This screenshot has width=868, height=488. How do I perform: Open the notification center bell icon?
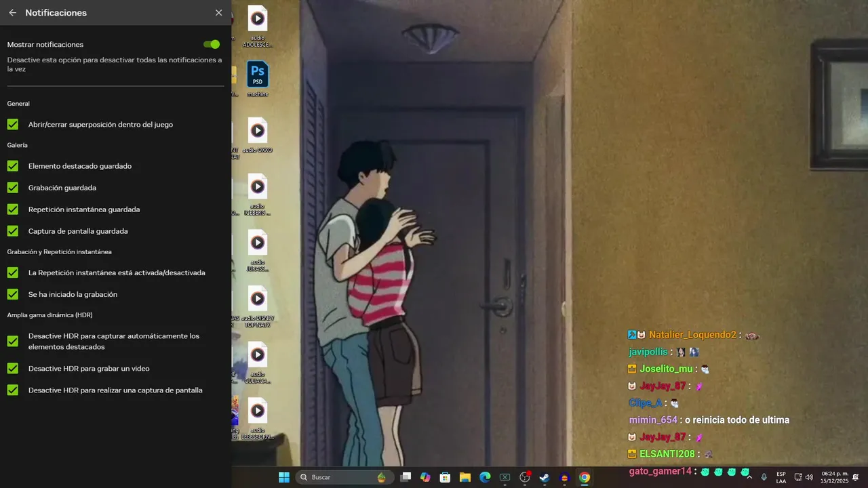click(x=856, y=477)
